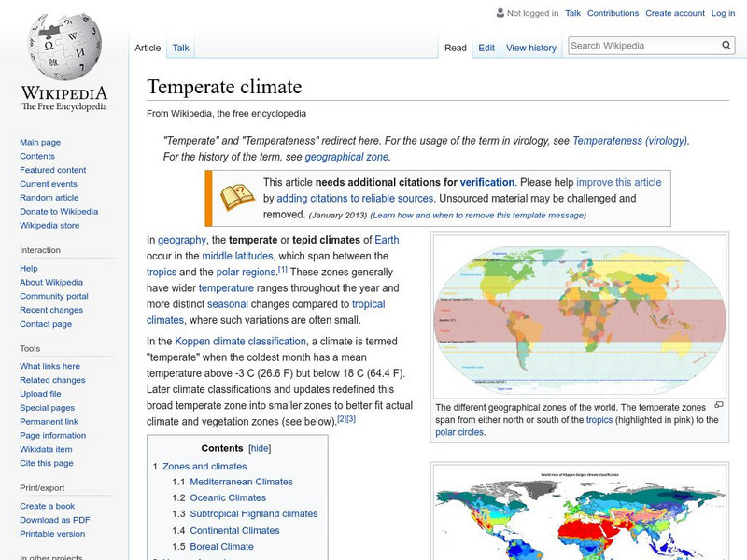Image resolution: width=747 pixels, height=560 pixels.
Task: Expand section 1.1 Mediterranean Climates
Action: click(241, 482)
